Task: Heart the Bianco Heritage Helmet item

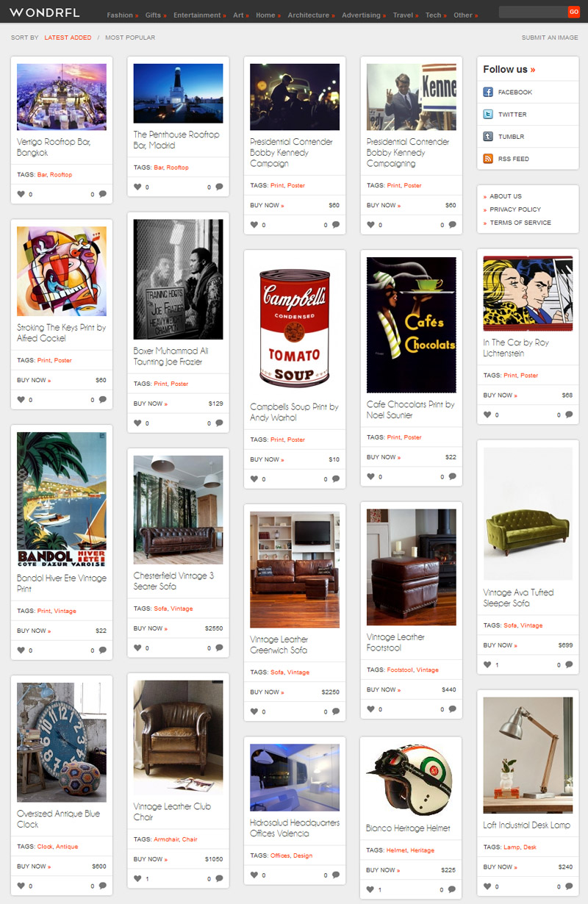Action: [370, 889]
